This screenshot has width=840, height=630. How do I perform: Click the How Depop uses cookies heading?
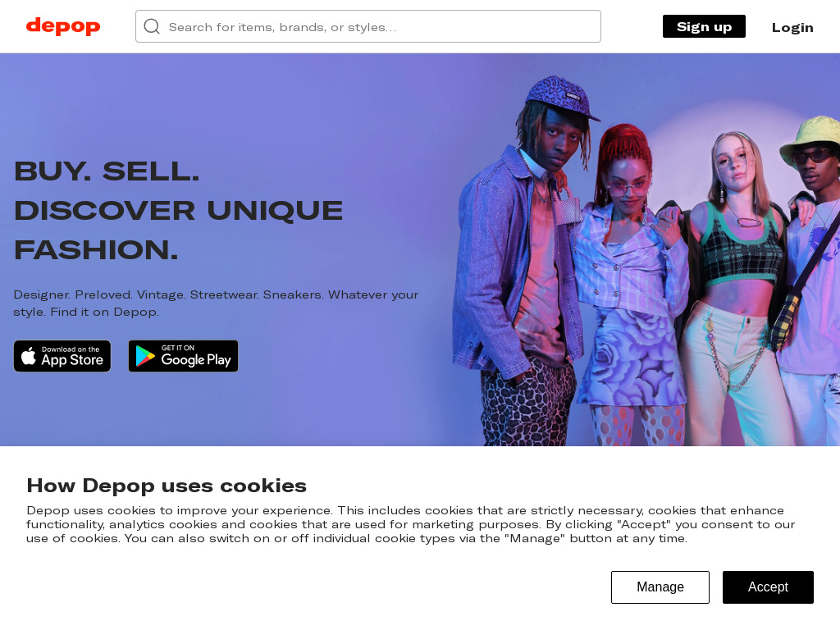(167, 486)
